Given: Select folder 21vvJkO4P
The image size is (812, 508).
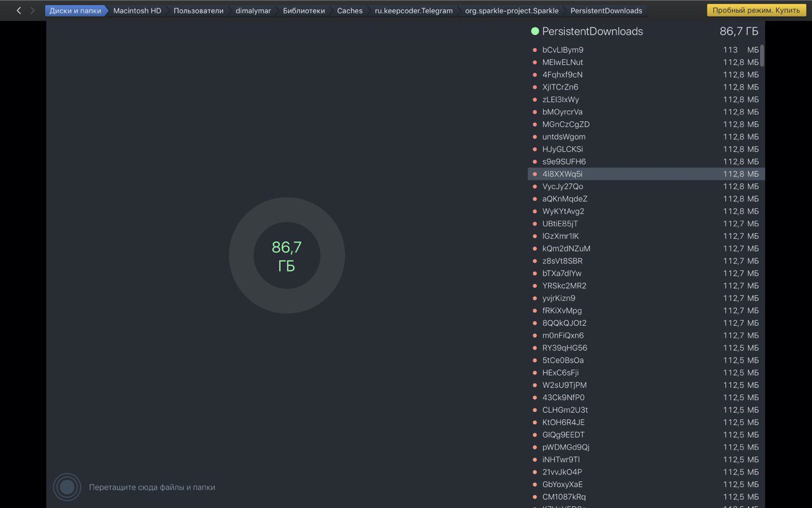Looking at the screenshot, I should pos(646,472).
